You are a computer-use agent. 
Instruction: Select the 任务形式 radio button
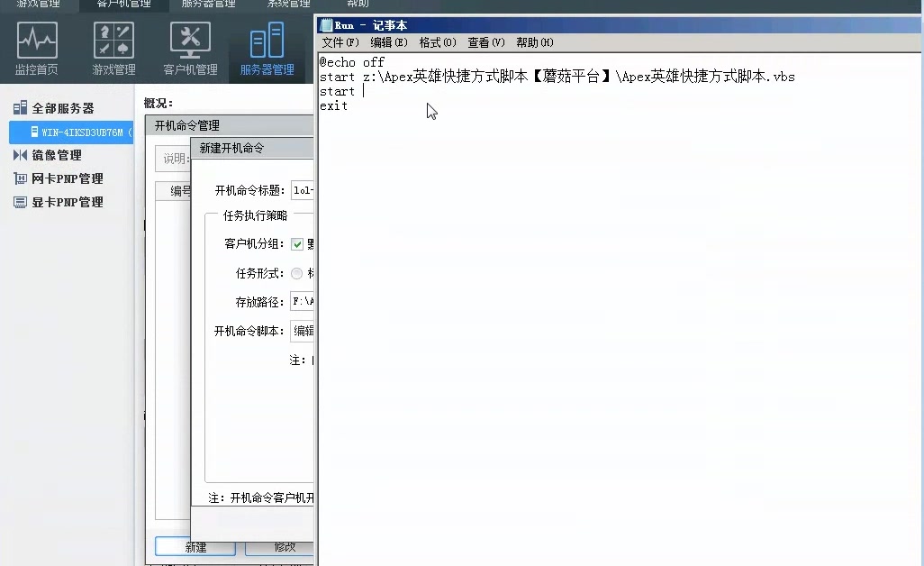click(294, 273)
